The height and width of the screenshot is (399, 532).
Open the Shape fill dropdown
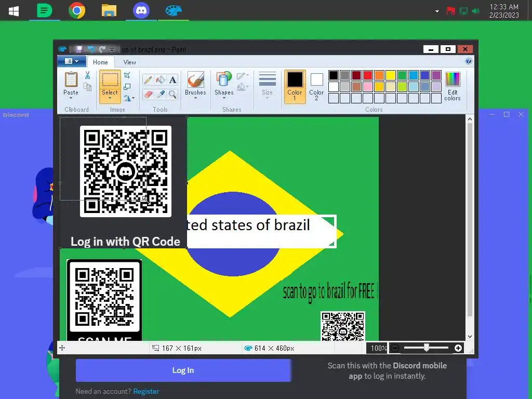(243, 87)
